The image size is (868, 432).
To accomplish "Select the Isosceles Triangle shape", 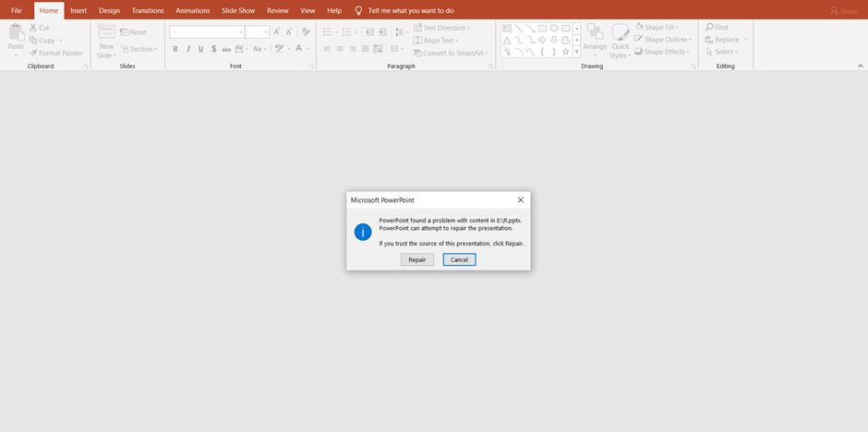I will tap(507, 41).
